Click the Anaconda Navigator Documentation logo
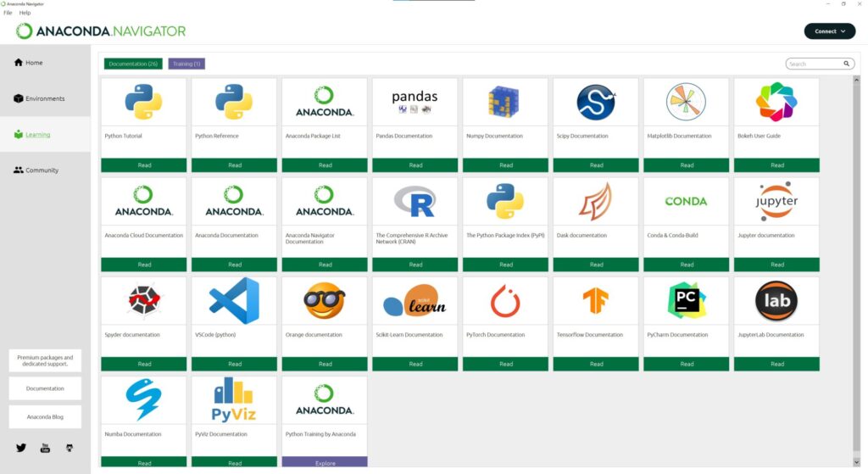This screenshot has width=868, height=474. click(325, 202)
